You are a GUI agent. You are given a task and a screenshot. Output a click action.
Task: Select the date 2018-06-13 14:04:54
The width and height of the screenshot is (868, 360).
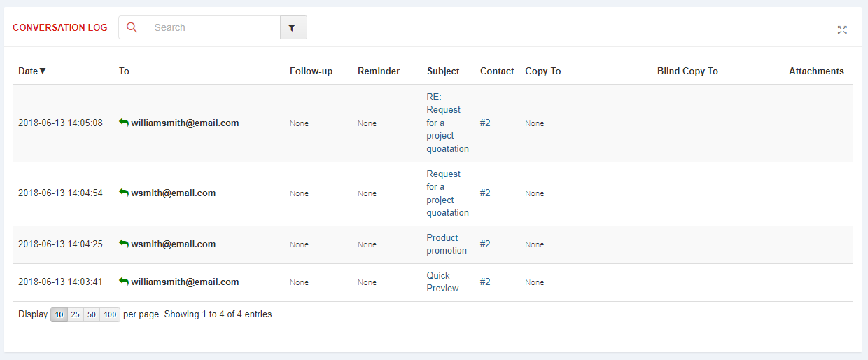click(60, 193)
